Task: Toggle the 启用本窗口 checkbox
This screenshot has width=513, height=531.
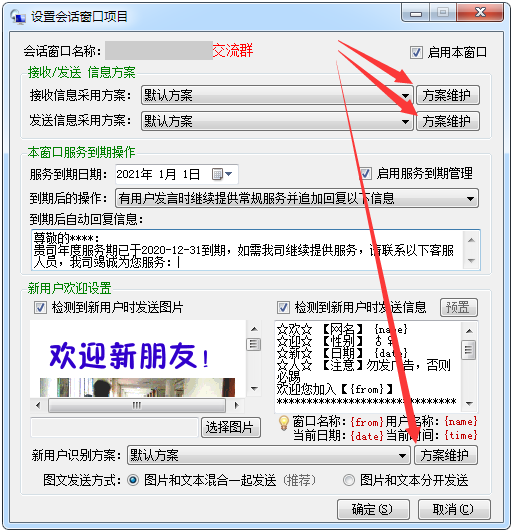Action: (416, 52)
